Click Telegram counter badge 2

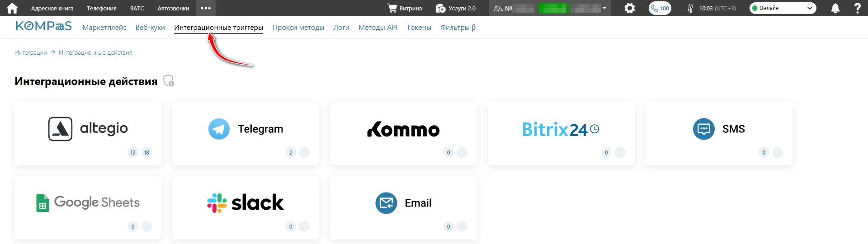coord(291,152)
